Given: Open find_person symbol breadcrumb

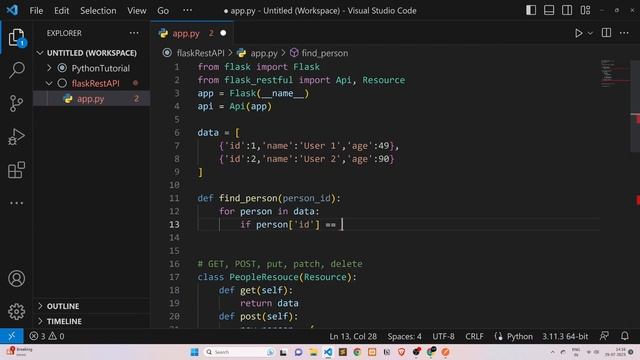Looking at the screenshot, I should tap(325, 53).
